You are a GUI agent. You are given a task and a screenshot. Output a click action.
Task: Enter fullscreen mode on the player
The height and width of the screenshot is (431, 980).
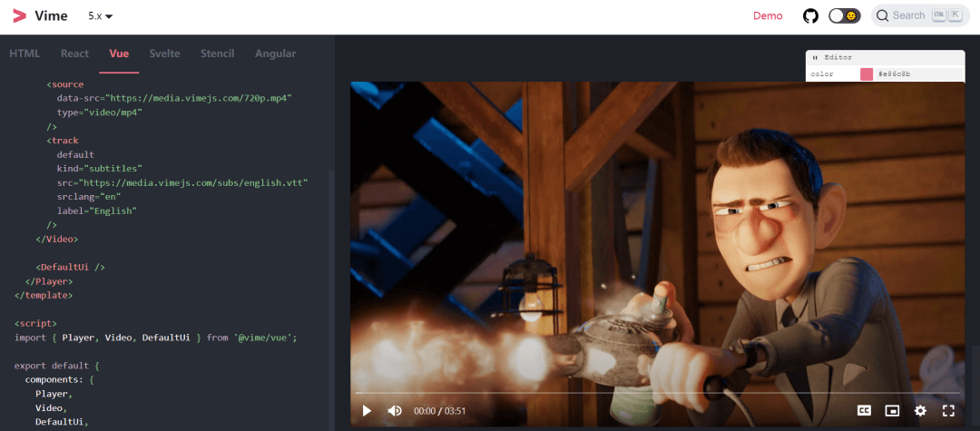coord(948,410)
